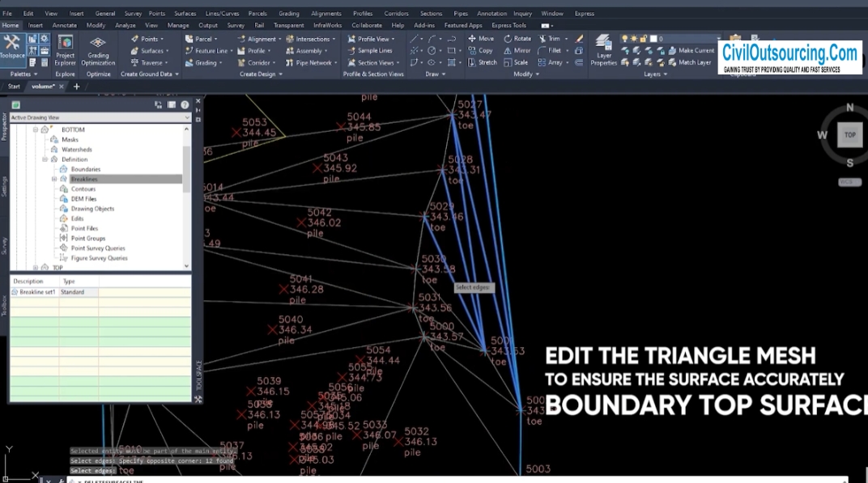Viewport: 868px width, 483px height.
Task: Click the layer 0 white color swatch
Action: point(653,39)
